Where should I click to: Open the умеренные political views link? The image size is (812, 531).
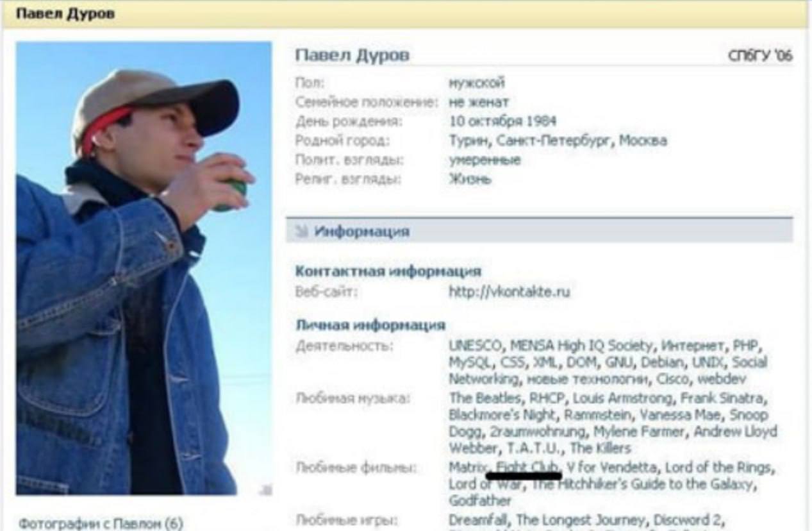tap(485, 160)
